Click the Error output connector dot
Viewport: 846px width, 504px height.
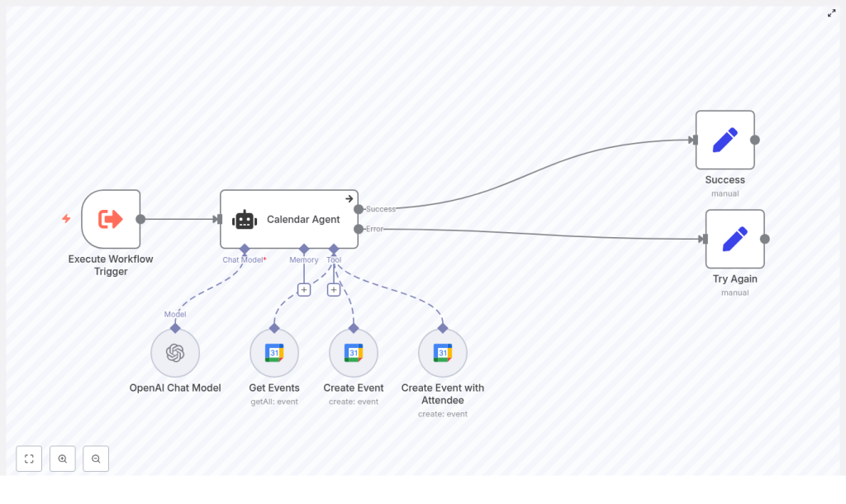click(x=359, y=229)
